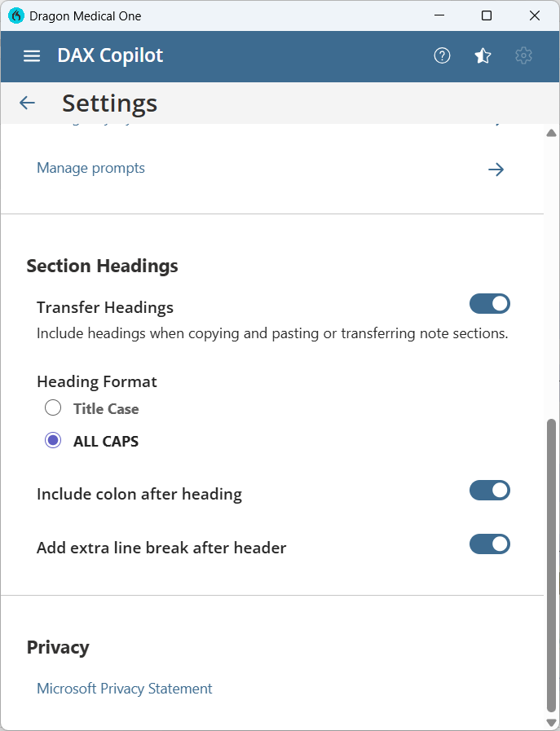Select the ALL CAPS radio button
Viewport: 560px width, 731px height.
click(53, 440)
